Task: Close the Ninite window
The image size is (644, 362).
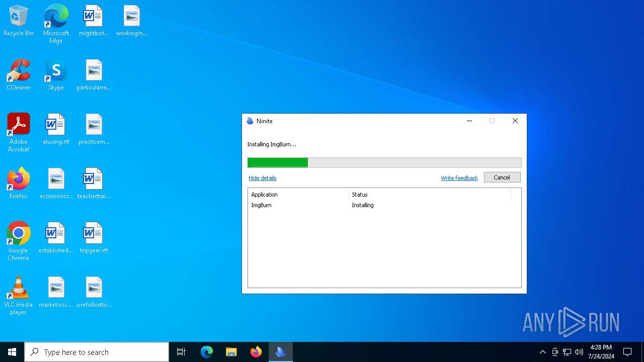Action: pyautogui.click(x=515, y=121)
